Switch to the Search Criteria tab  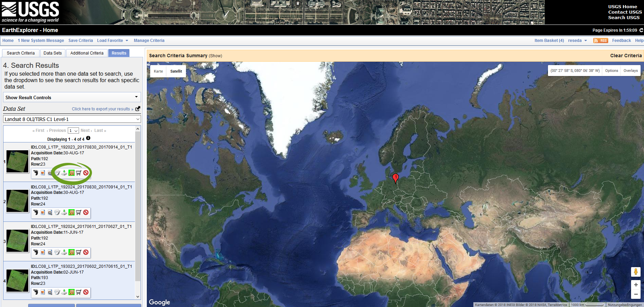pyautogui.click(x=21, y=53)
